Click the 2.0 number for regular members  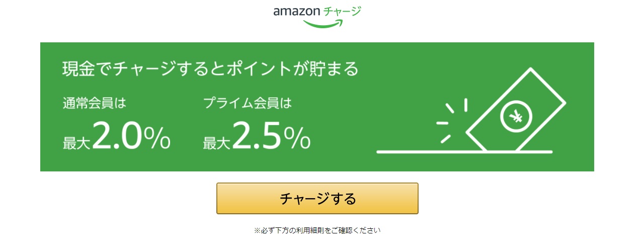[115, 136]
